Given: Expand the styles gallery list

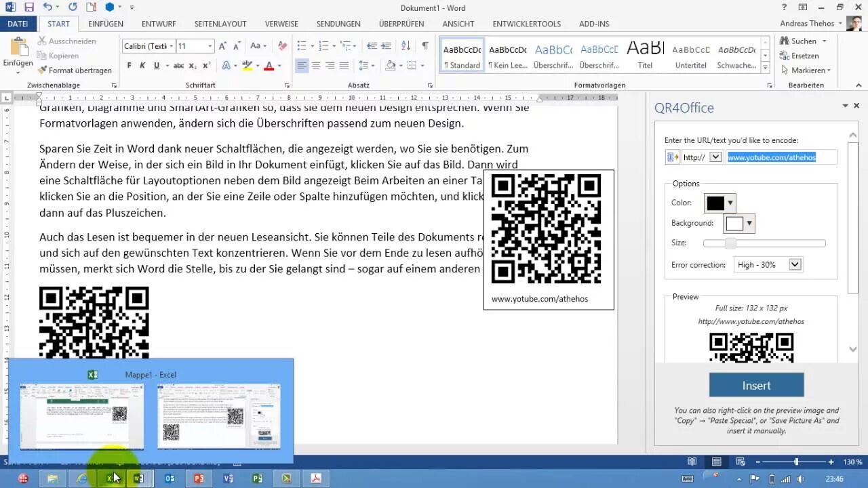Looking at the screenshot, I should 766,68.
